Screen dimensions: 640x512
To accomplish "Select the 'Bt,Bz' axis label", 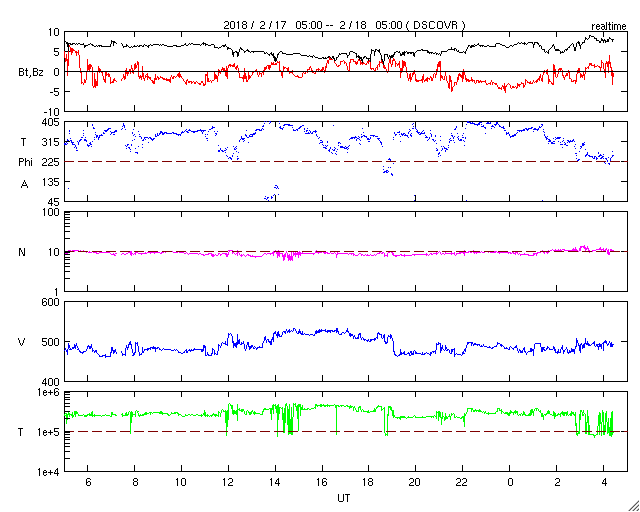I will [x=31, y=74].
